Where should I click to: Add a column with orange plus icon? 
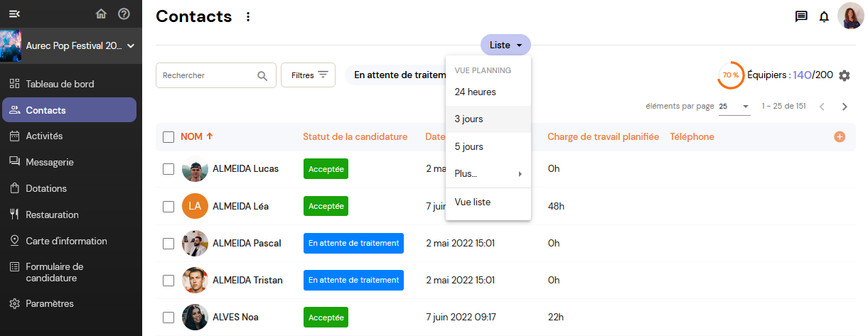[x=840, y=136]
